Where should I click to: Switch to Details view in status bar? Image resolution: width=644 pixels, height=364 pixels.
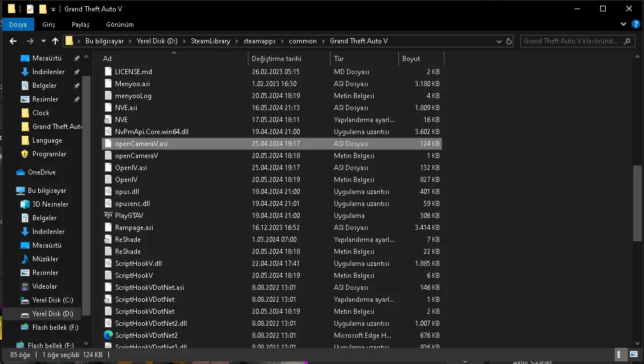pos(621,354)
